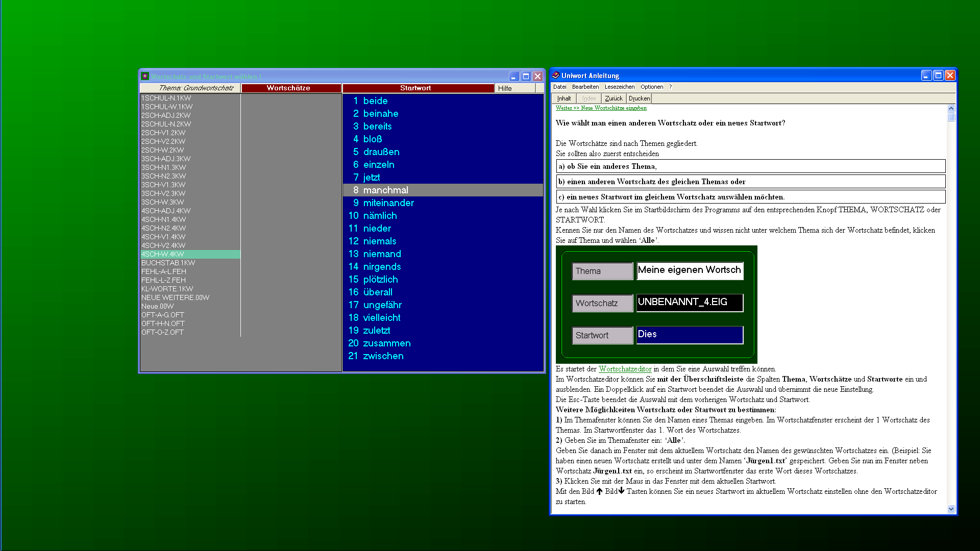Minimize the Uniwort Anleitung window
This screenshot has width=980, height=551.
926,76
